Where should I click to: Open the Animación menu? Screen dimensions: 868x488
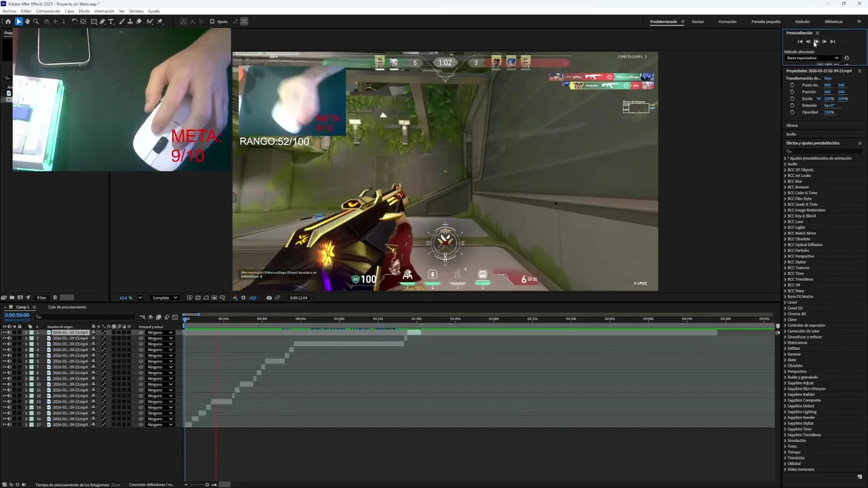click(x=104, y=11)
